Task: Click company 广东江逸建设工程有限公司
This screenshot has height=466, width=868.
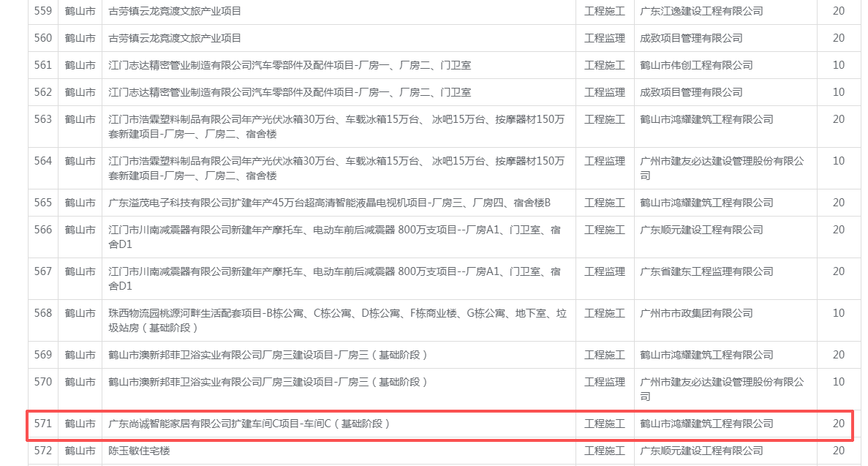Action: click(701, 11)
